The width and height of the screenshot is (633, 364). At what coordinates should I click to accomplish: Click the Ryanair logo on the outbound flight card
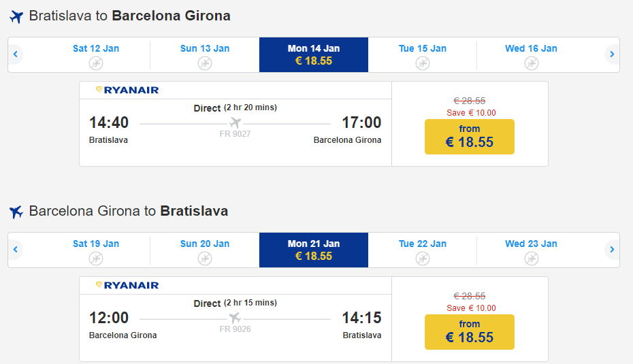click(127, 90)
